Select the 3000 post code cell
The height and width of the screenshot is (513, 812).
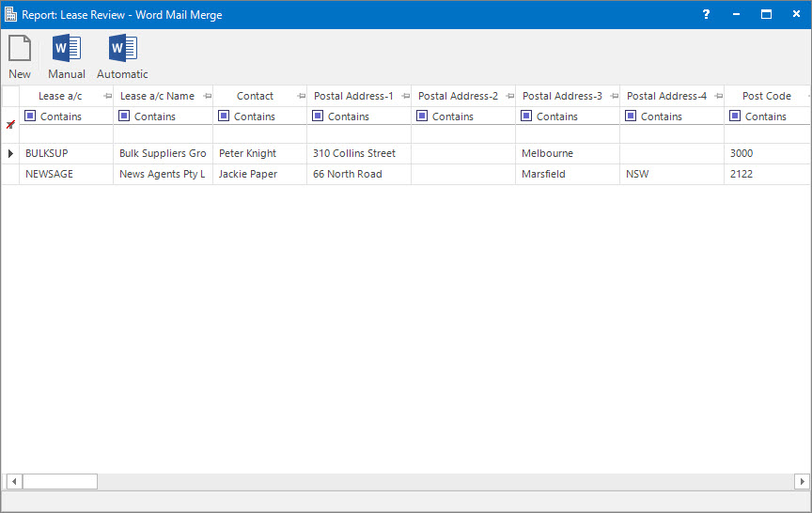(767, 154)
